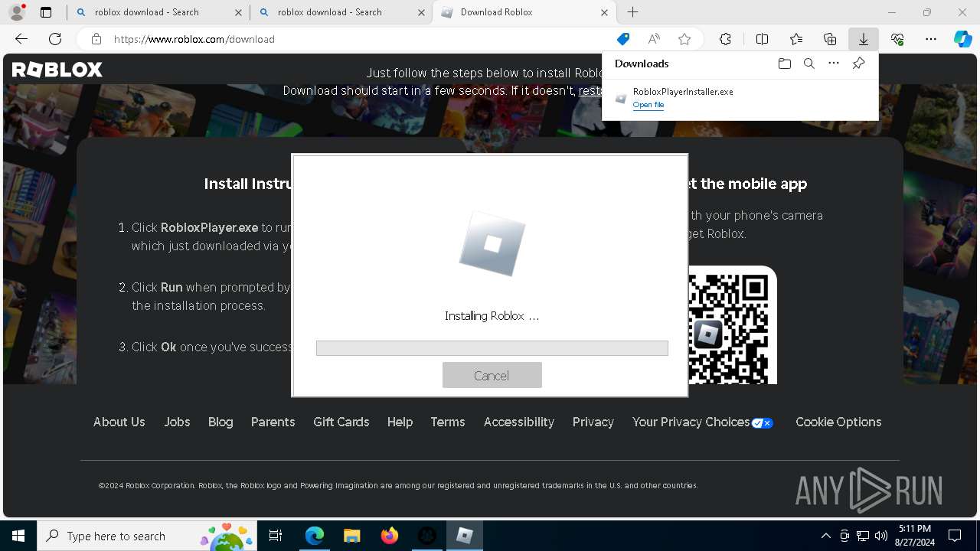Click the Roblox logo in header

[57, 70]
